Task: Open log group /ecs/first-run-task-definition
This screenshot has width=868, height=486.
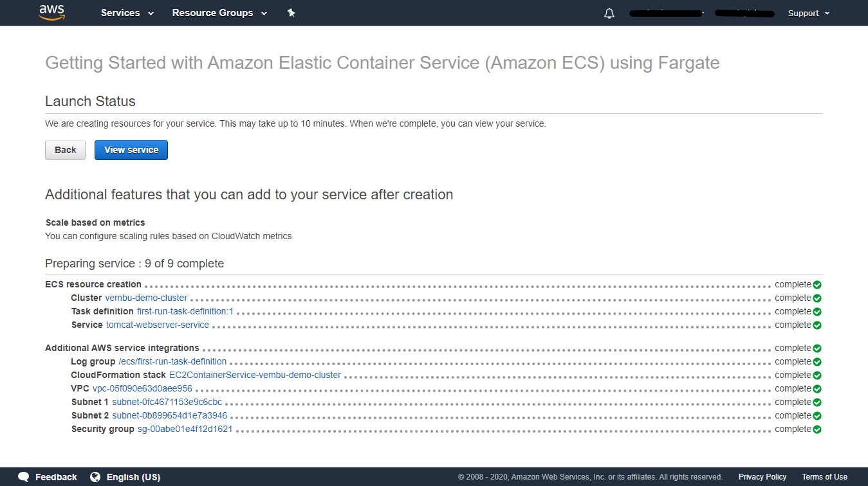Action: click(x=172, y=361)
